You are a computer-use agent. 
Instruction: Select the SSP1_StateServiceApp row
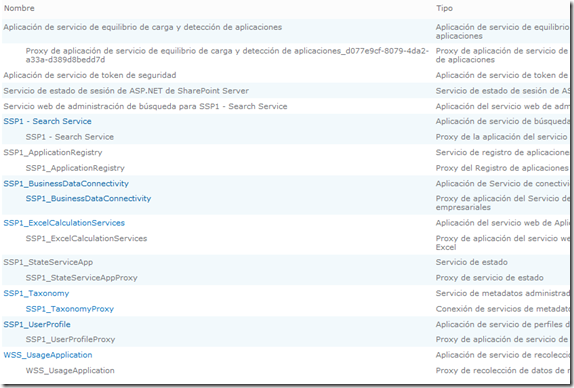(286, 262)
